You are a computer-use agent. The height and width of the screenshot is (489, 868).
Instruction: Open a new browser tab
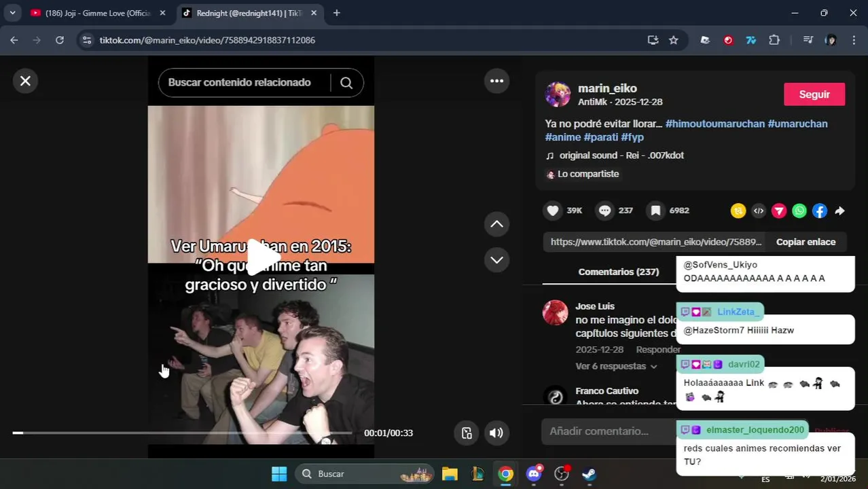[x=336, y=13]
